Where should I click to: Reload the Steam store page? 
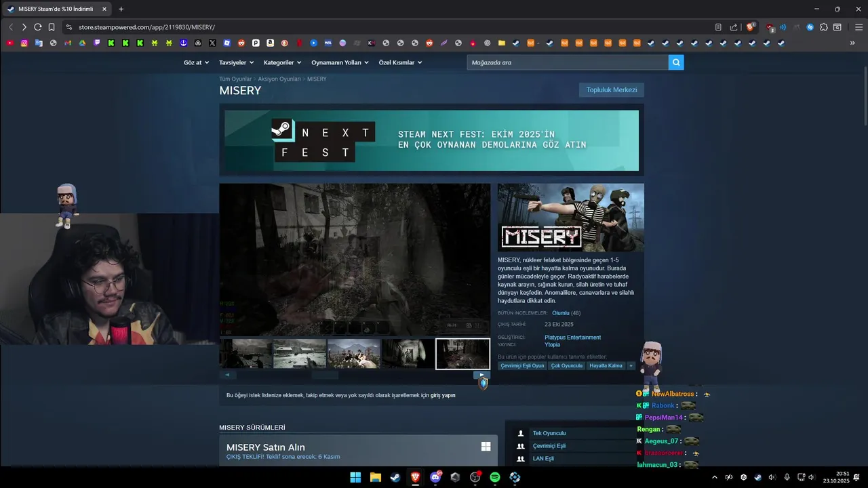(x=37, y=27)
